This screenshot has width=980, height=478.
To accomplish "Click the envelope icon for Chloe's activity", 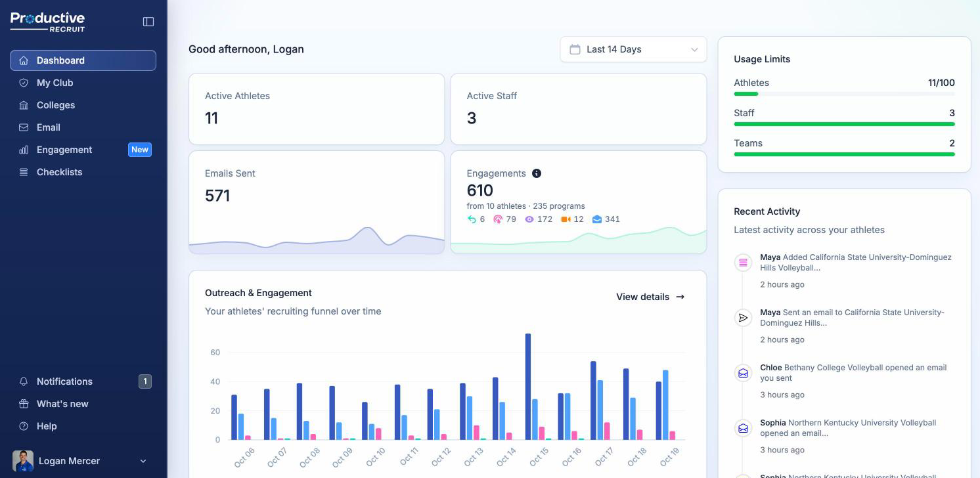I will click(743, 373).
